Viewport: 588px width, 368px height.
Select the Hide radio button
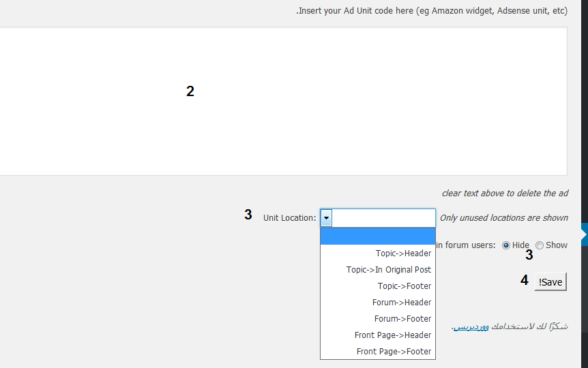click(506, 245)
